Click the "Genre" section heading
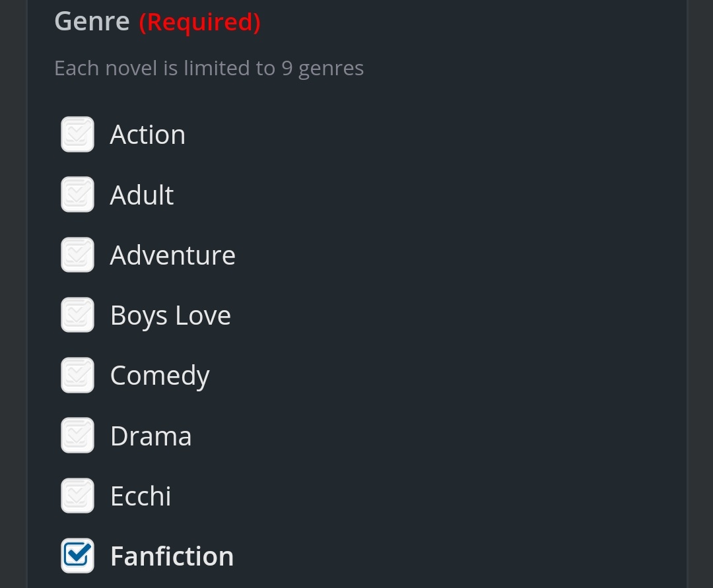Image resolution: width=713 pixels, height=588 pixels. click(x=92, y=22)
